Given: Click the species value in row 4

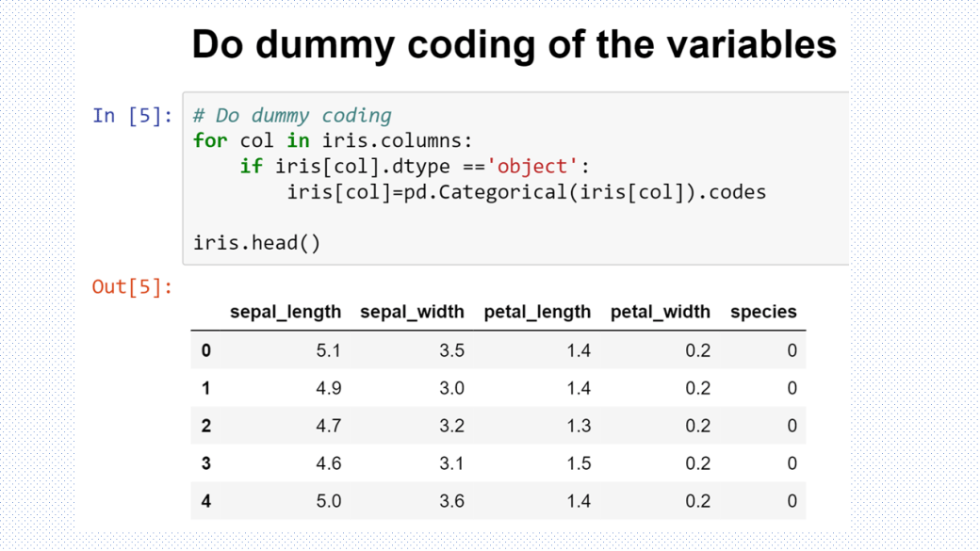Looking at the screenshot, I should click(x=792, y=501).
